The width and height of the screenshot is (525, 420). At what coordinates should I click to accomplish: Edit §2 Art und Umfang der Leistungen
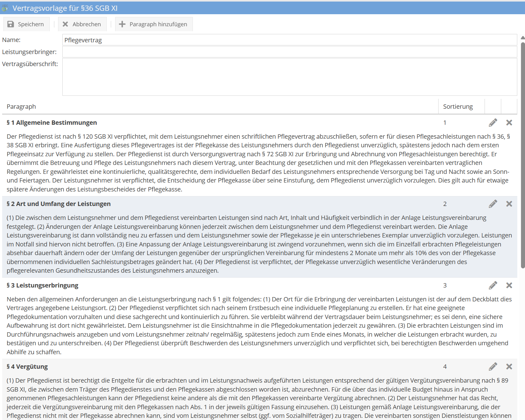tap(493, 204)
